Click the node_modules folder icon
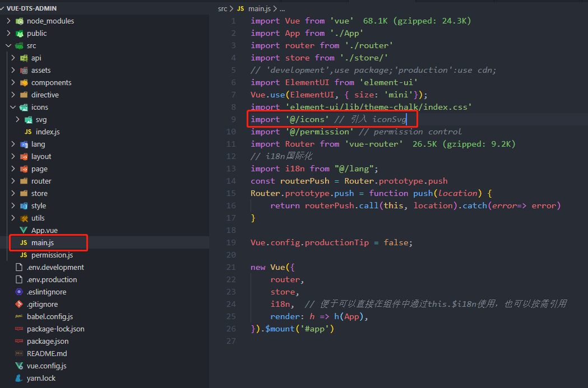 click(x=19, y=21)
